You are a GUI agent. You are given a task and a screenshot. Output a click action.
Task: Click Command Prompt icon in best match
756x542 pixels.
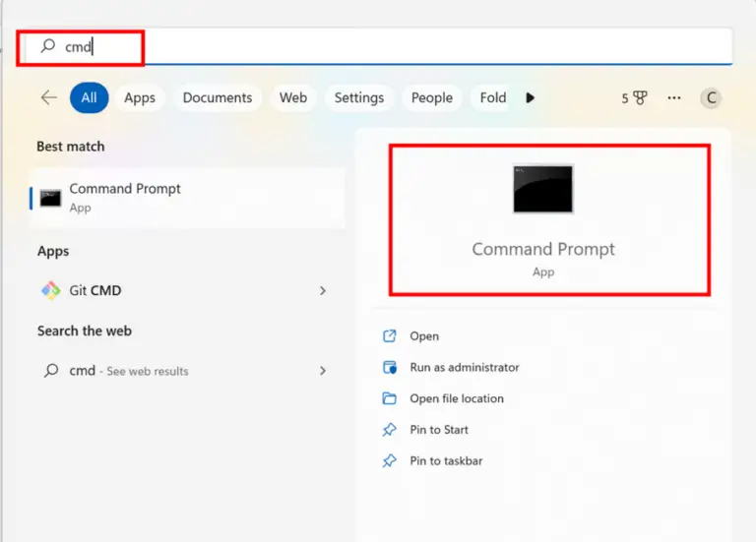pos(50,198)
